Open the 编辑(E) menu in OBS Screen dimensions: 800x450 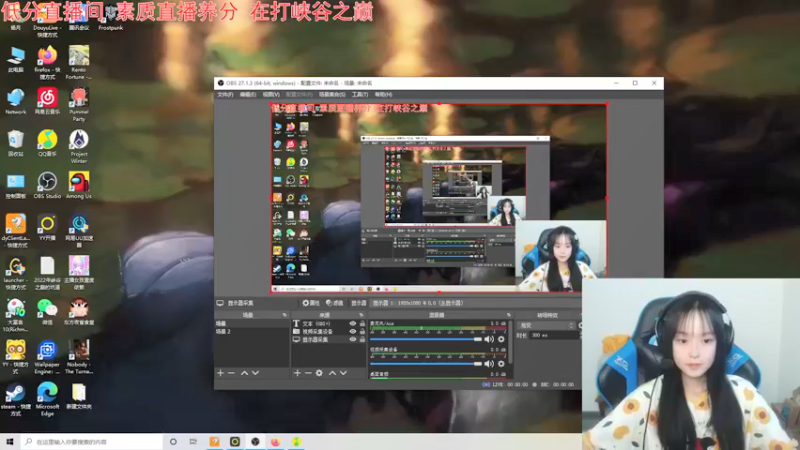tap(247, 94)
